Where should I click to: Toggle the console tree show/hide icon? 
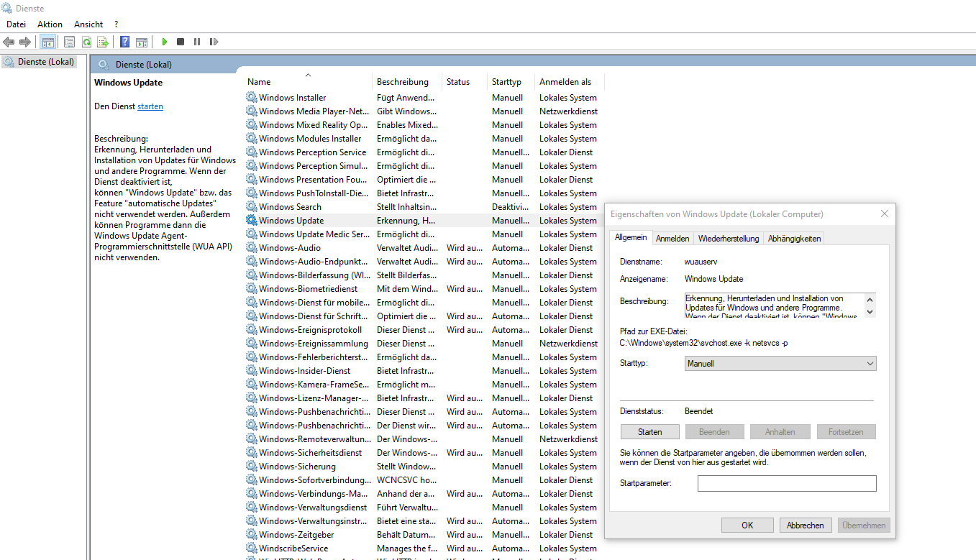(x=47, y=42)
